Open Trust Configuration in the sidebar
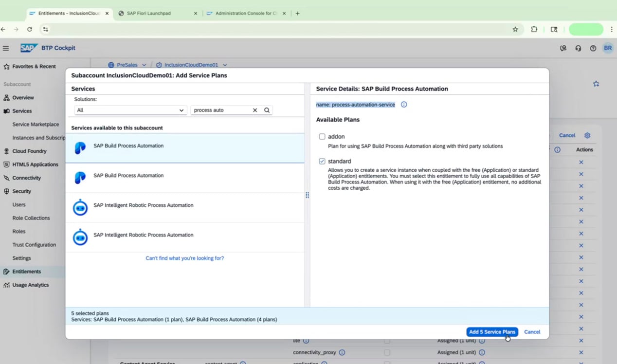The width and height of the screenshot is (617, 364). pyautogui.click(x=34, y=245)
